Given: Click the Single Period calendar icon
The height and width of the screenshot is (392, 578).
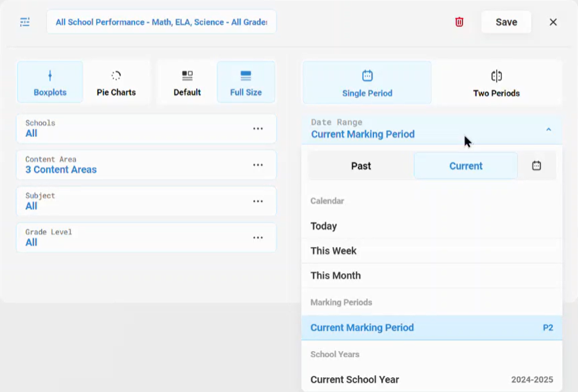Looking at the screenshot, I should pyautogui.click(x=367, y=76).
